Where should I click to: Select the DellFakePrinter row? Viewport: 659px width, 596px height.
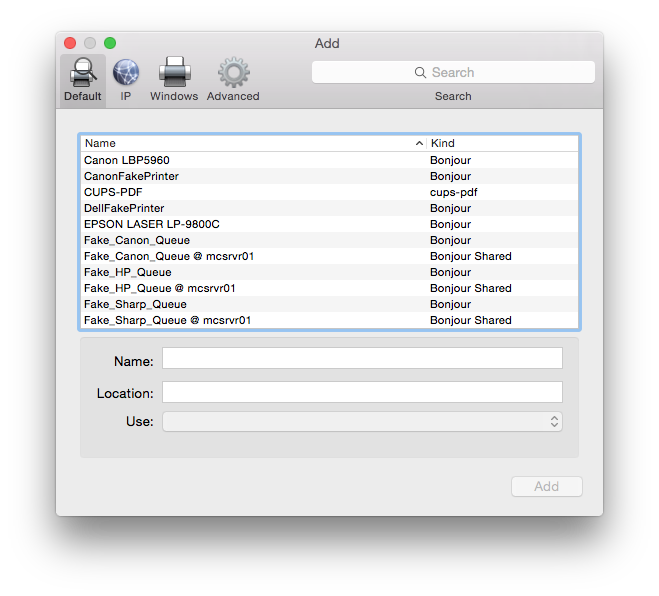330,208
